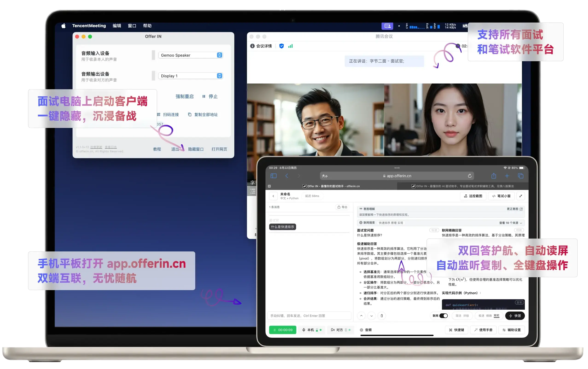Open the 窗口 menu in menu bar

pyautogui.click(x=132, y=26)
